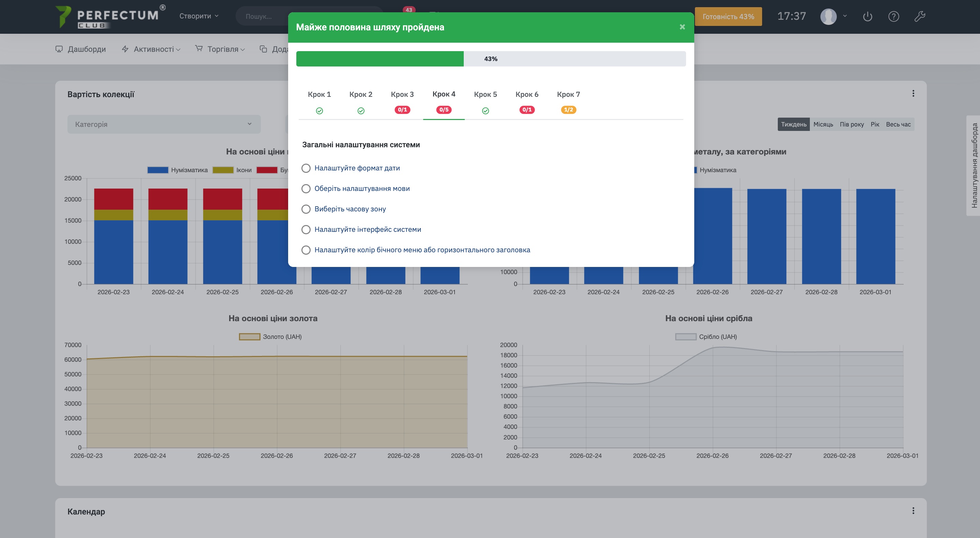Open Вартість колекції widget three-dot menu
The width and height of the screenshot is (980, 538).
(x=913, y=94)
